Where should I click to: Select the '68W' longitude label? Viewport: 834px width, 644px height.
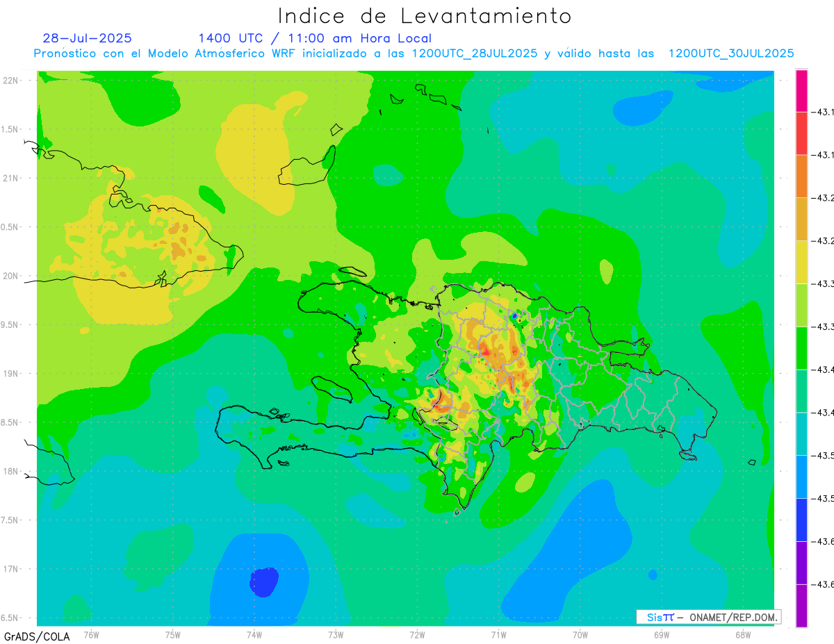[743, 634]
